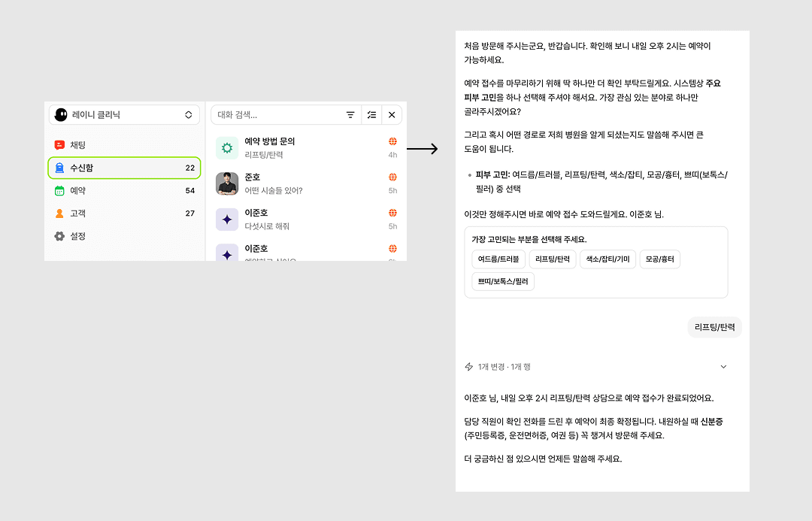Viewport: 812px width, 521px height.
Task: Click the web globe icon on 예약 방법 문의
Action: [393, 141]
